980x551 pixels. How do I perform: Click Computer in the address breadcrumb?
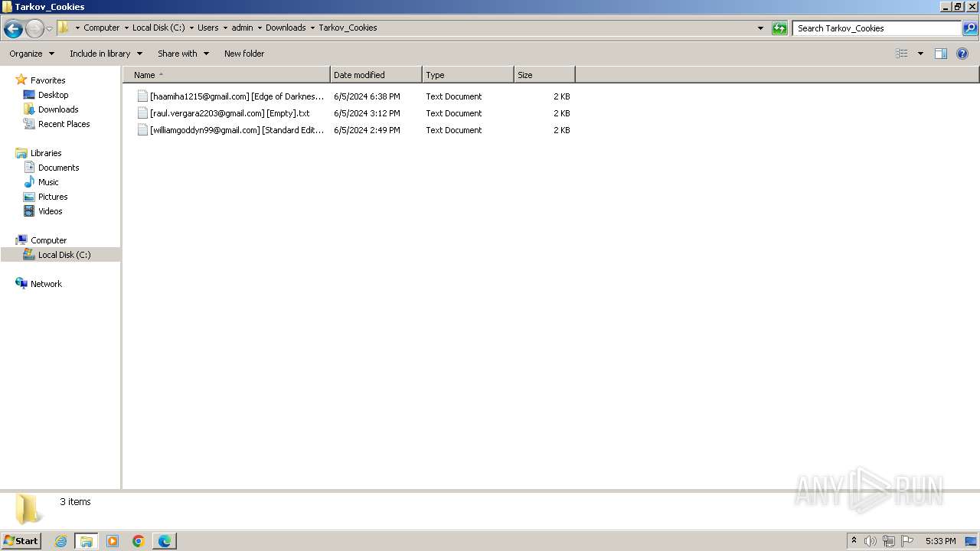coord(102,28)
